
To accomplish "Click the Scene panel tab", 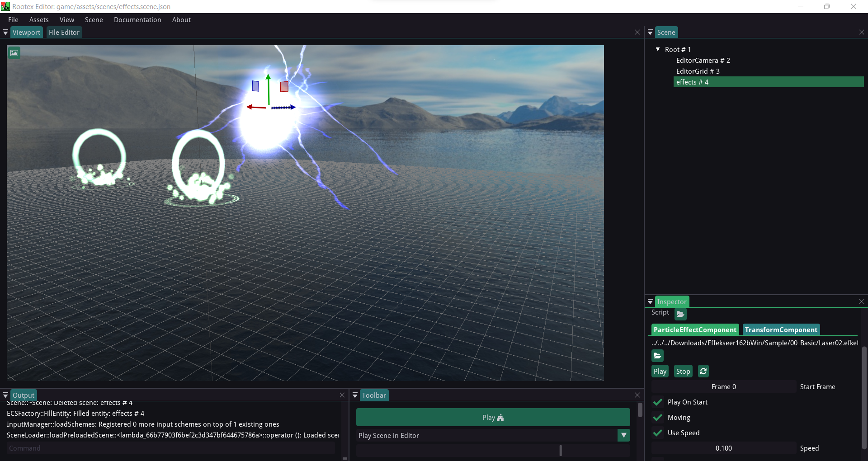I will (666, 32).
